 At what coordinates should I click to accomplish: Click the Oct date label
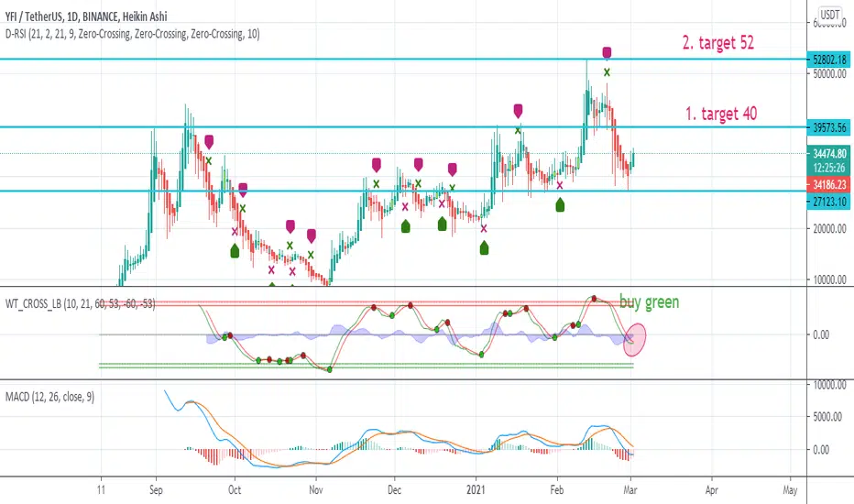coord(235,490)
